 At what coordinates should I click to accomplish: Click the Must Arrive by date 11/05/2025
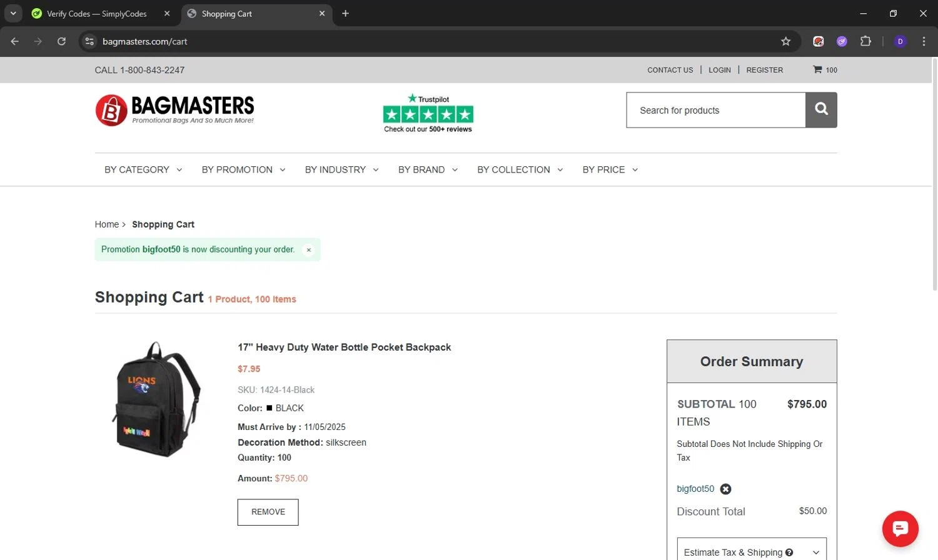tap(325, 427)
